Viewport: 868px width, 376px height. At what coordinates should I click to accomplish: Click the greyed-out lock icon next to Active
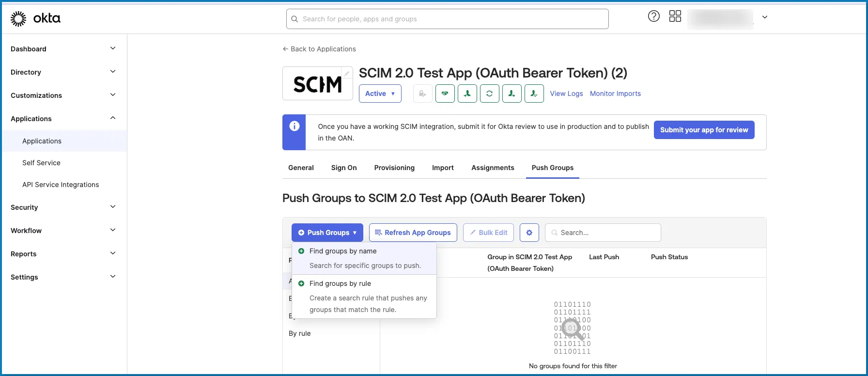click(x=422, y=94)
